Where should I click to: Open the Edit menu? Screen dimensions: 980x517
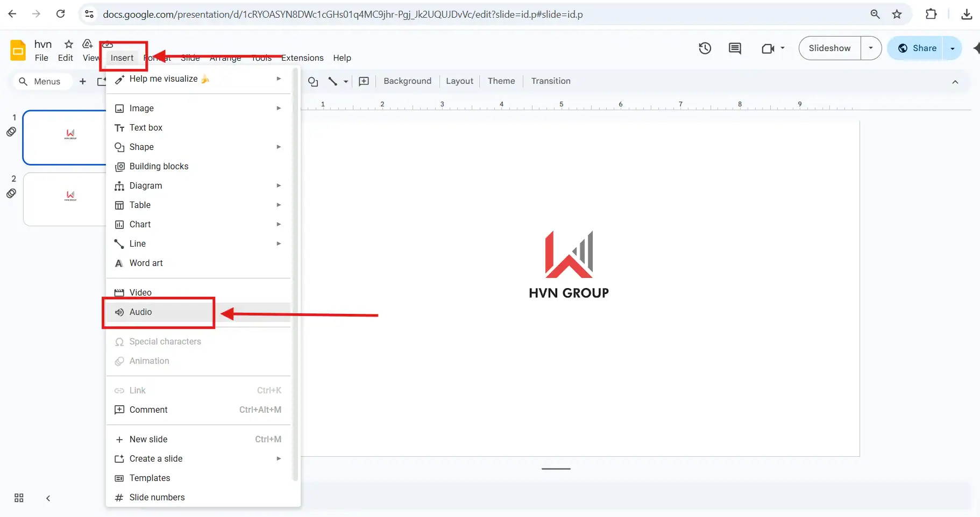point(66,58)
